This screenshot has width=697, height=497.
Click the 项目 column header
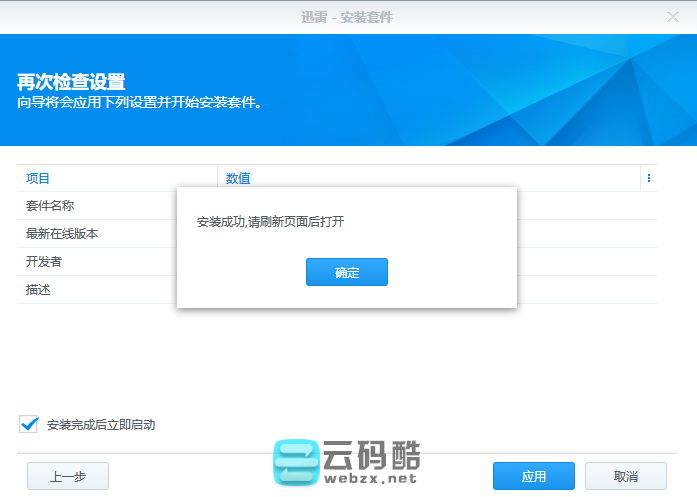[38, 178]
